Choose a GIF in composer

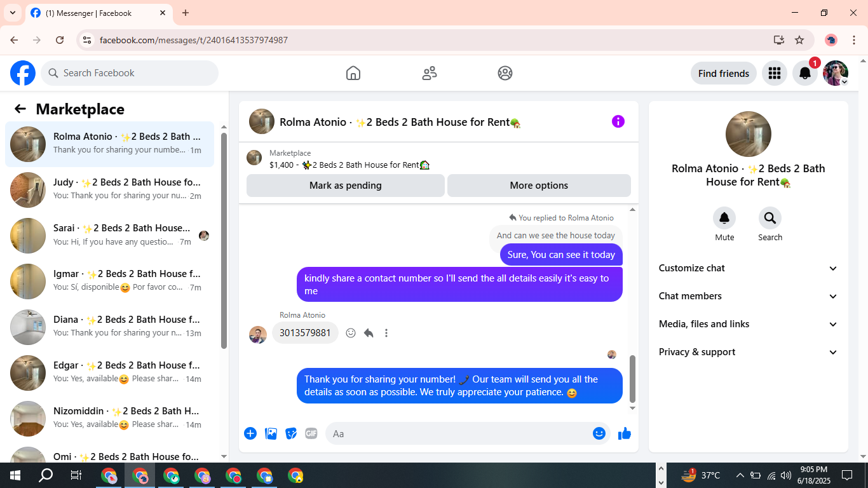[x=311, y=433]
